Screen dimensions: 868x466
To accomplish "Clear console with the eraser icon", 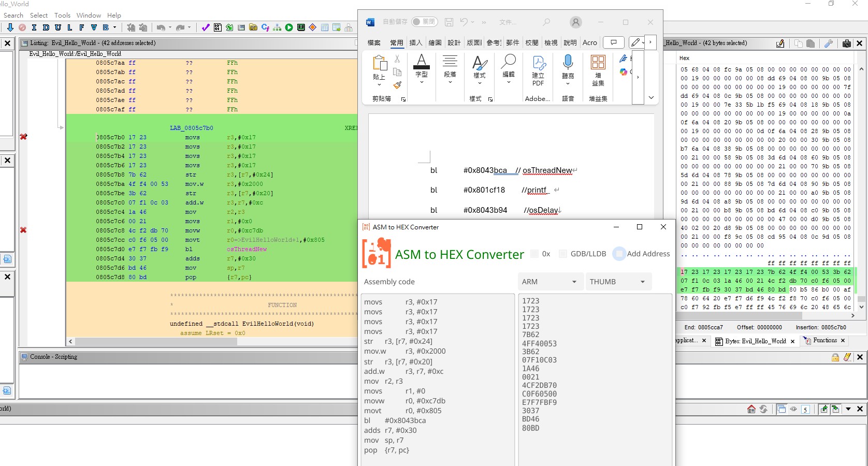I will (x=847, y=357).
